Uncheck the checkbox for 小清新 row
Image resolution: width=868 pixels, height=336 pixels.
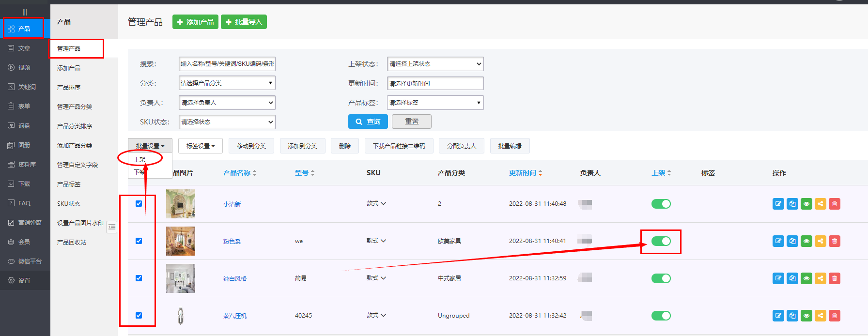(139, 204)
